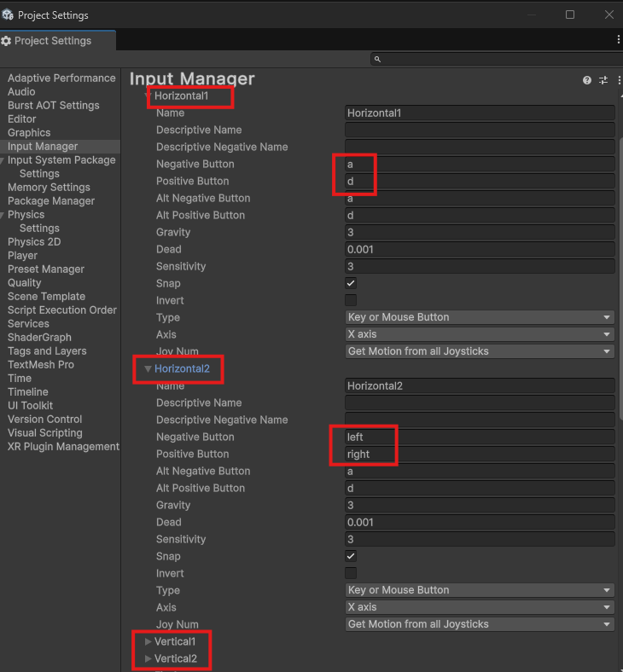The image size is (623, 672).
Task: Open Player settings category
Action: tap(22, 256)
